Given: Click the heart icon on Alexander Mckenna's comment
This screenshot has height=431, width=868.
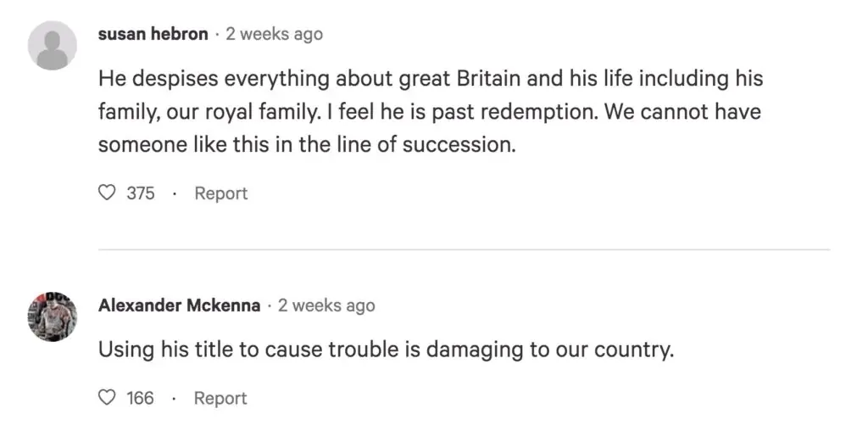Looking at the screenshot, I should [107, 398].
